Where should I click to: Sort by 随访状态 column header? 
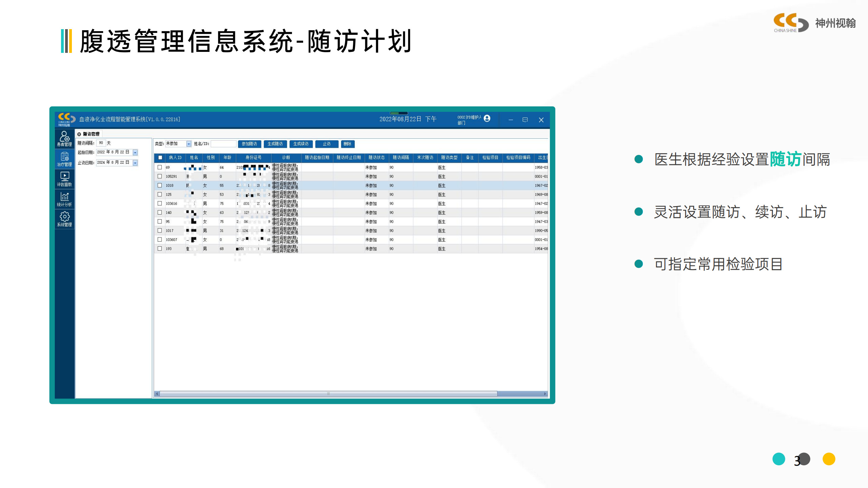point(376,158)
